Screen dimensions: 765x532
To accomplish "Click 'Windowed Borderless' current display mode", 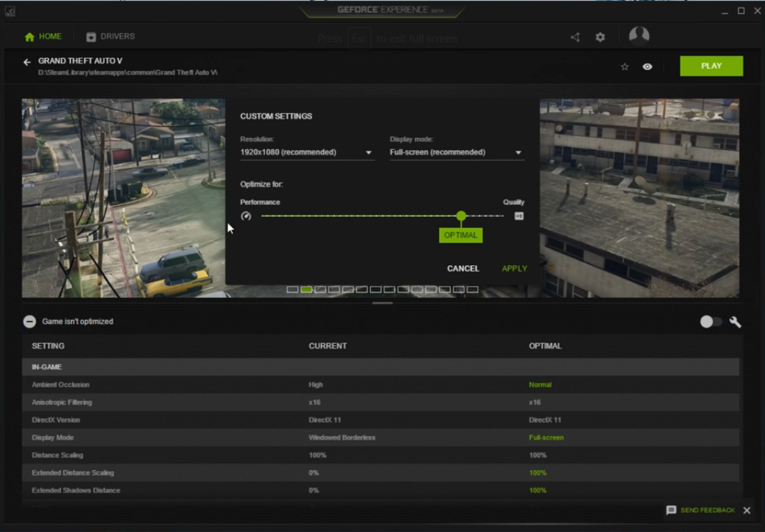I will point(342,437).
